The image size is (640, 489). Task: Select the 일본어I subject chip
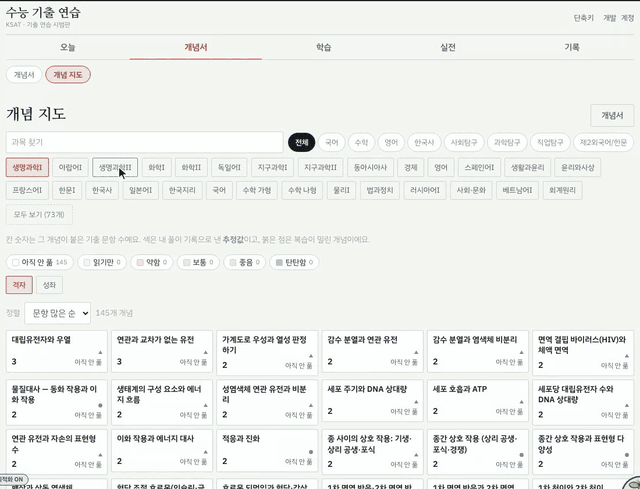(x=141, y=190)
